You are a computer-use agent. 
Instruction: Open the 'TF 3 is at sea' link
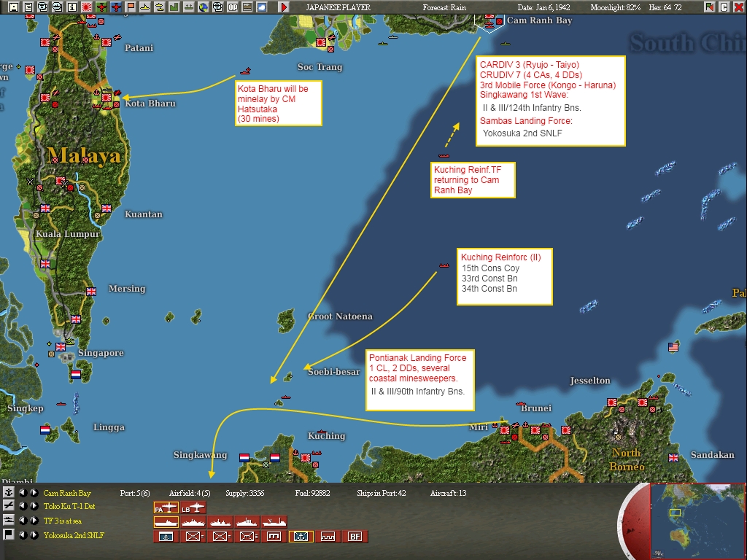pos(63,521)
